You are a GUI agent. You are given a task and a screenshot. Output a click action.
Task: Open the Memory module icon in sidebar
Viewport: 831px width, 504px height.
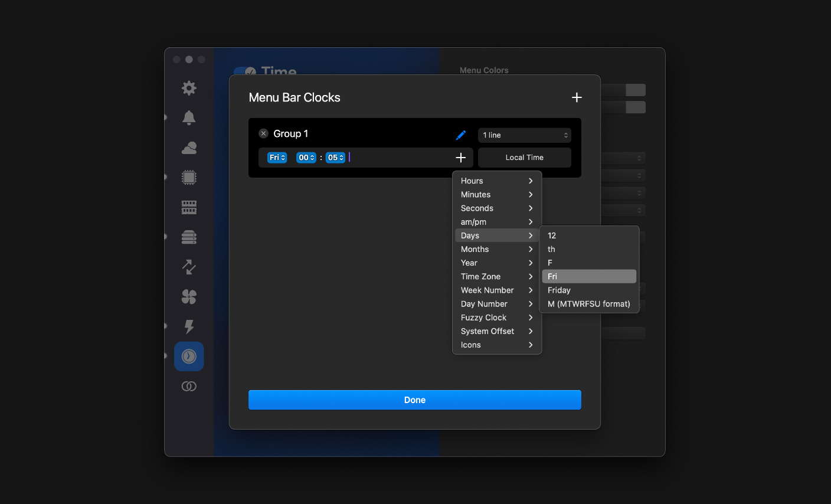(189, 207)
